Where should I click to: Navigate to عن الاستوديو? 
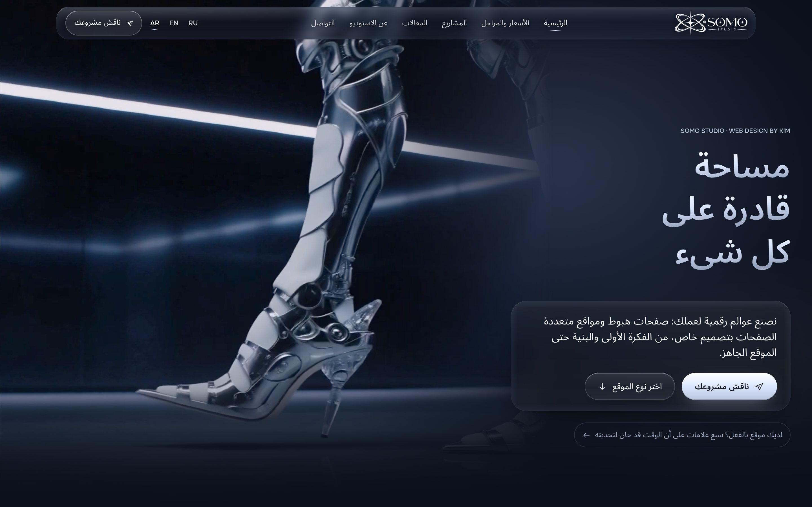pos(369,23)
